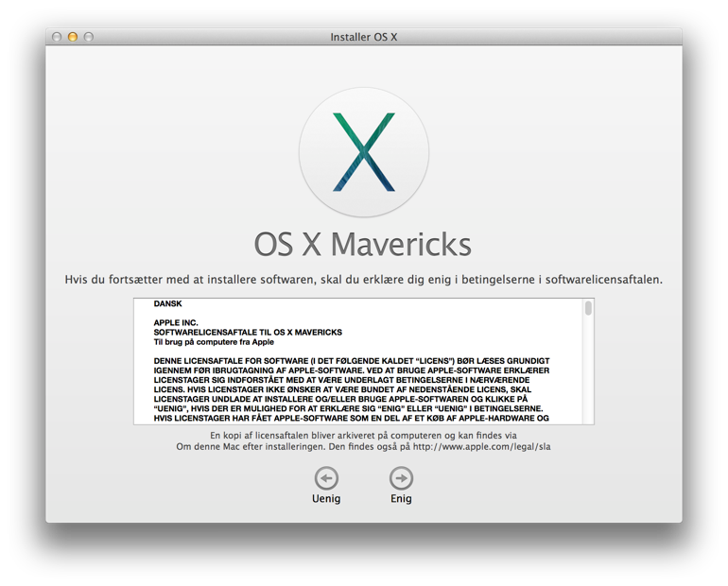The width and height of the screenshot is (728, 586).
Task: Click the yellow minimize window button
Action: click(73, 37)
